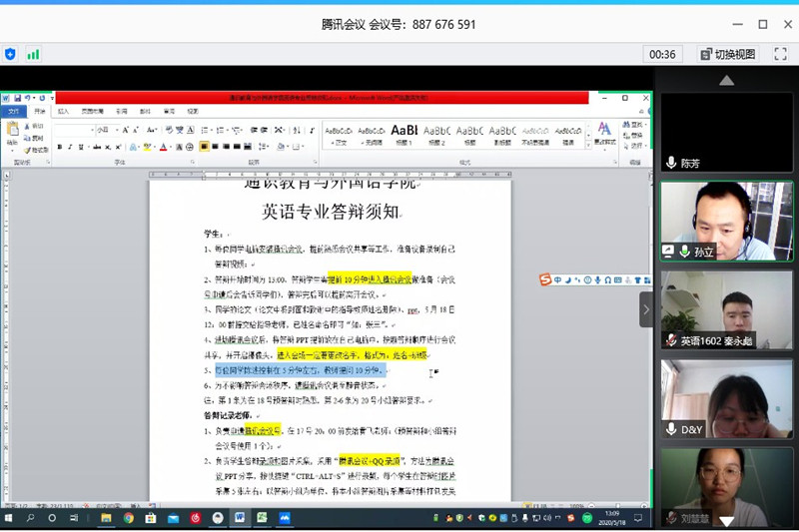Open the Change Case Aa dropdown
799x532 pixels.
pos(152,131)
